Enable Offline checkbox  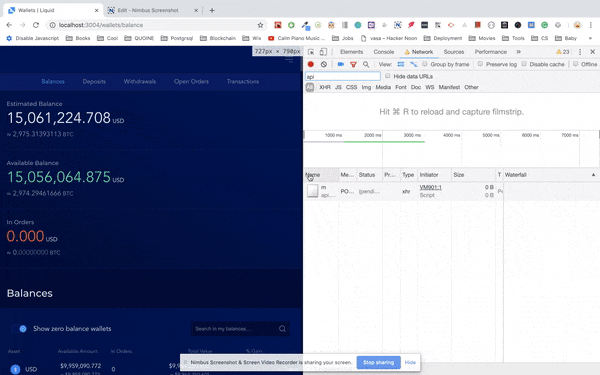pos(576,64)
